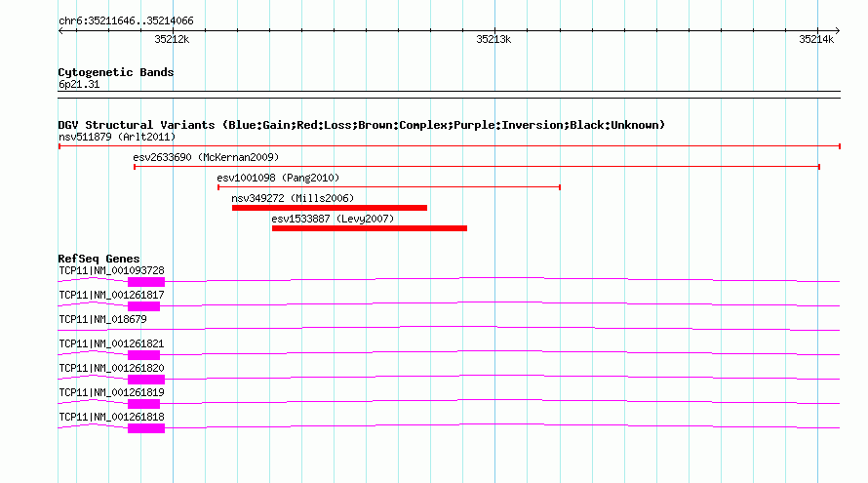Open transcript TCP11|NM_018679 label
The height and width of the screenshot is (483, 868).
pos(103,320)
